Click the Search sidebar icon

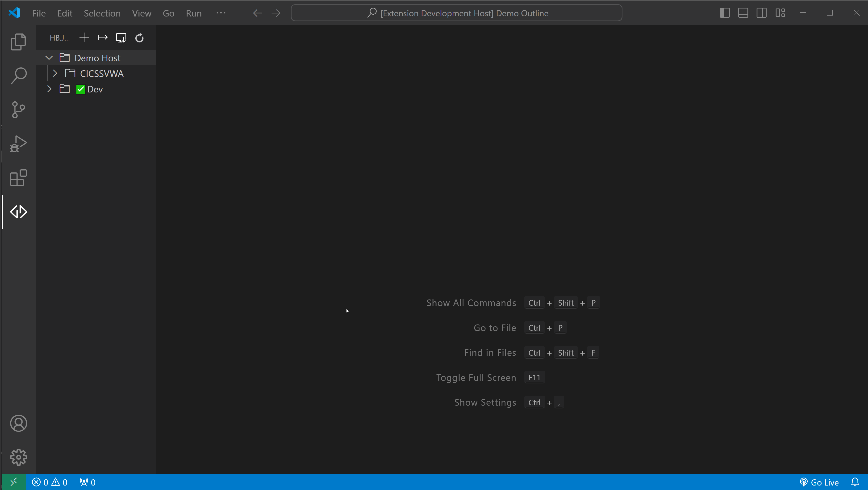click(18, 76)
